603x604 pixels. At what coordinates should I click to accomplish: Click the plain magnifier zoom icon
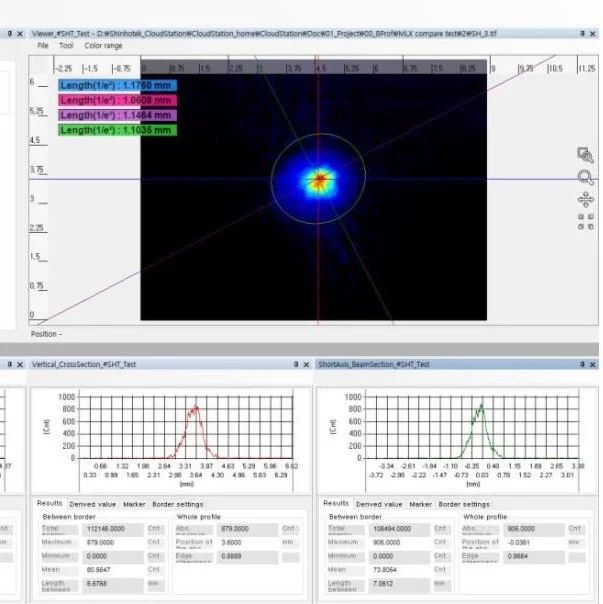585,178
